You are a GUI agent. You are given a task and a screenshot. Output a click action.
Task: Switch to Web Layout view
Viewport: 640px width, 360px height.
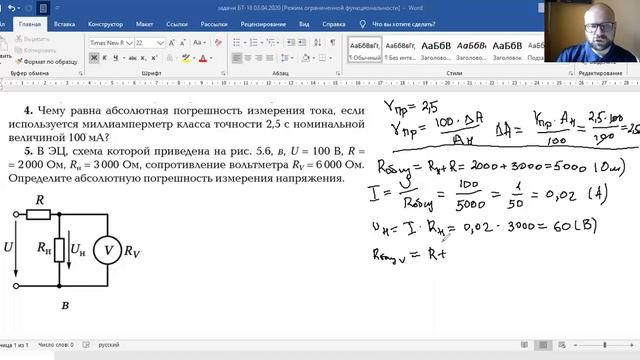[x=562, y=345]
